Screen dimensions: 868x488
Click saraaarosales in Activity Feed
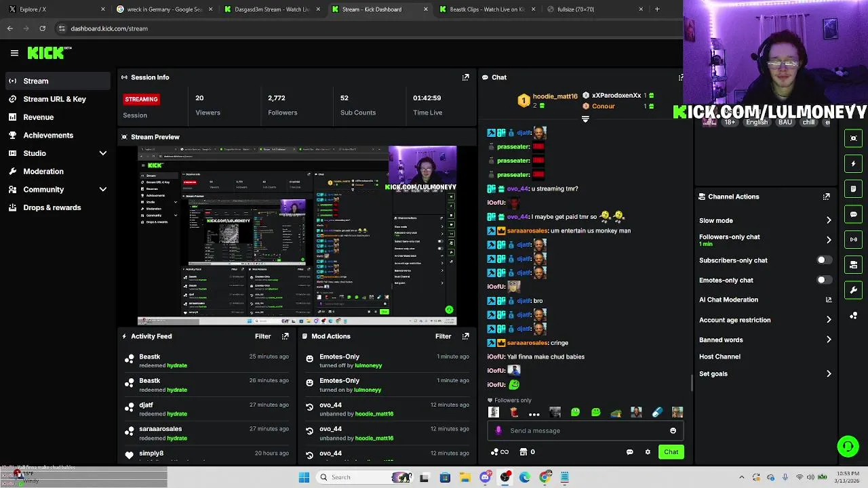[161, 429]
